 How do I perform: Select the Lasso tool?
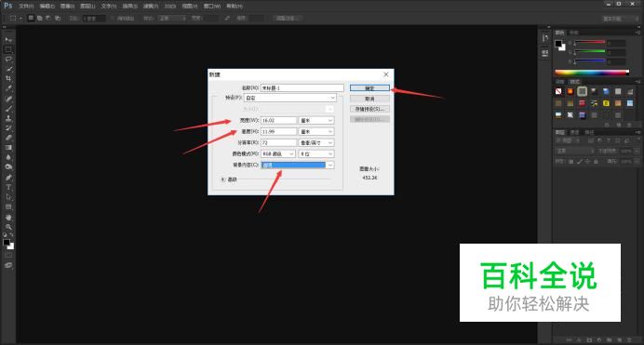(x=8, y=60)
